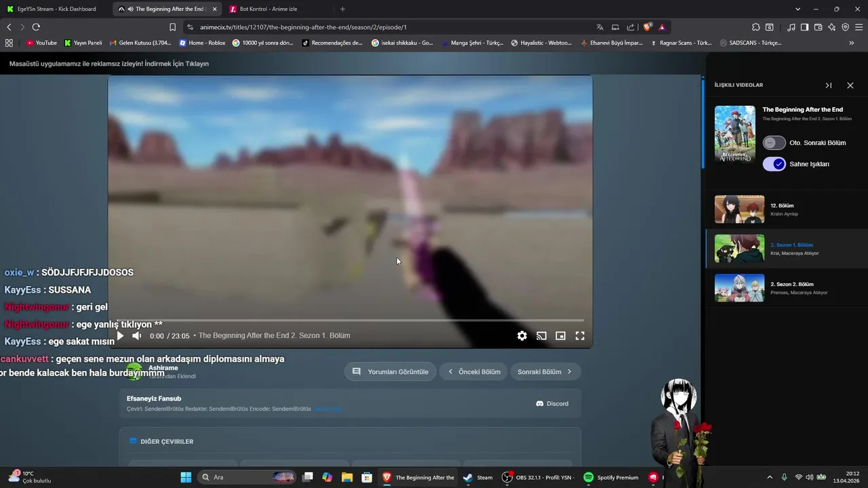Open Spotify Premium from taskbar

pos(610,477)
